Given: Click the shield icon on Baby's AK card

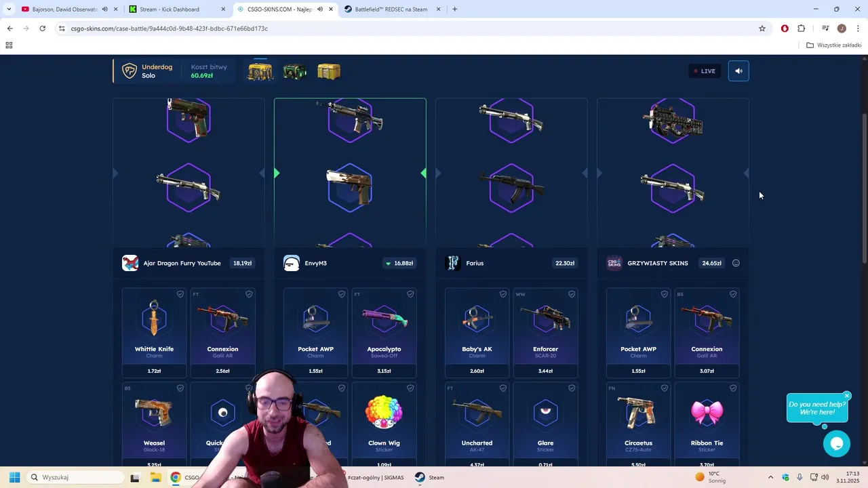Looking at the screenshot, I should tap(503, 294).
